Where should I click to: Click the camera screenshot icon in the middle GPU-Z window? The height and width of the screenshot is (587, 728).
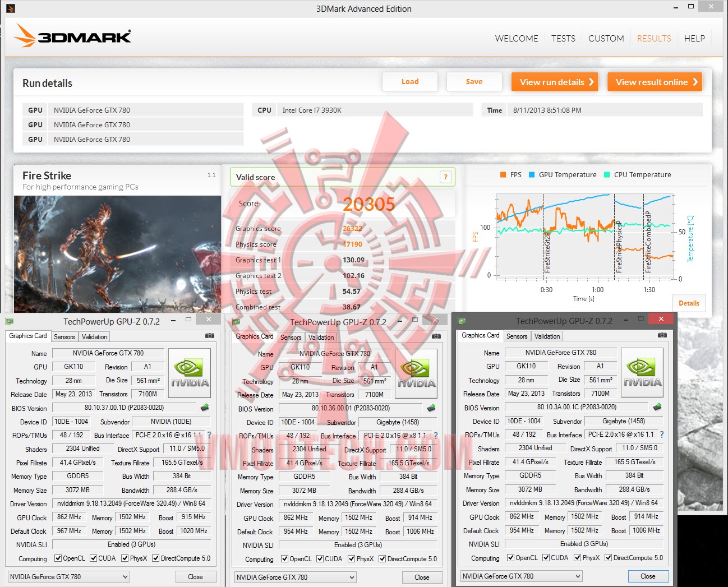[x=436, y=336]
